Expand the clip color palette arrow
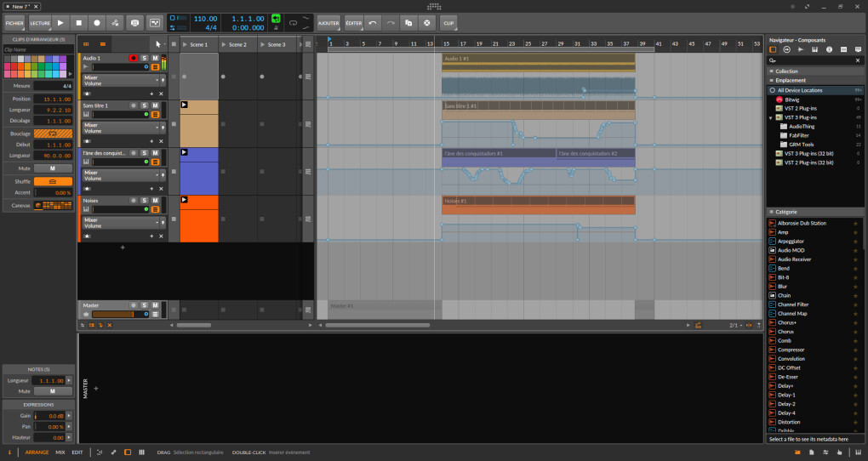Image resolution: width=868 pixels, height=461 pixels. 71,74
